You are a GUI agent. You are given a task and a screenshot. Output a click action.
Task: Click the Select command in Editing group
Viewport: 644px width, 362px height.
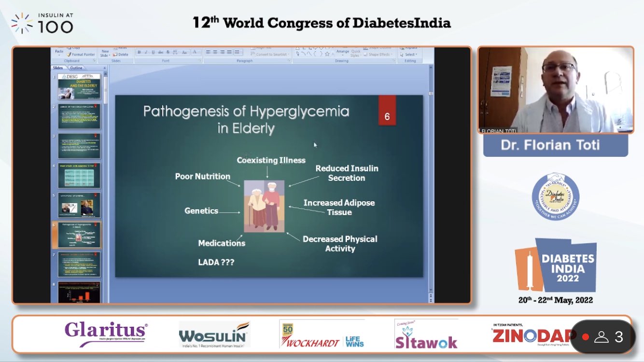409,54
